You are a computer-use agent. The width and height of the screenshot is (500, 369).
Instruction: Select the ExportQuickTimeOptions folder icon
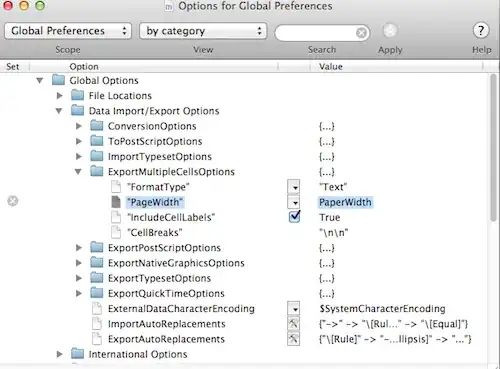click(x=97, y=293)
